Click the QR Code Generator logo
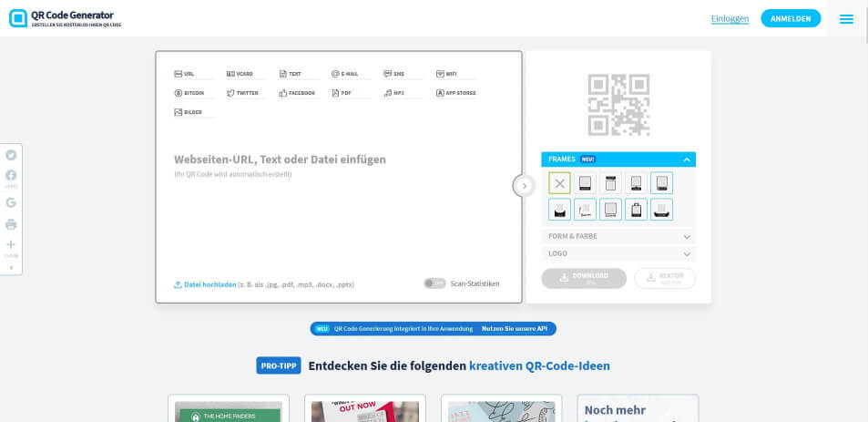Image resolution: width=868 pixels, height=422 pixels. 66,18
